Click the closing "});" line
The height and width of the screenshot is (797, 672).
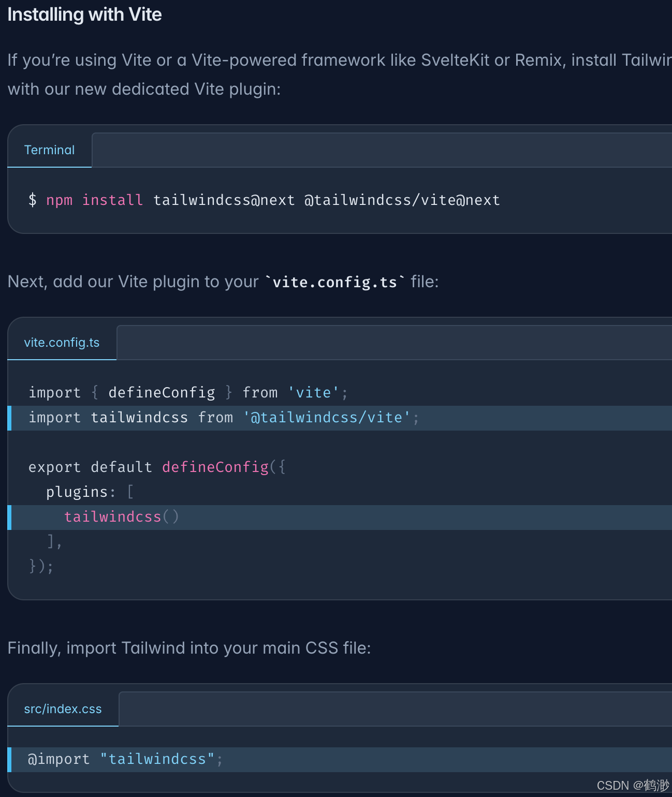[41, 566]
